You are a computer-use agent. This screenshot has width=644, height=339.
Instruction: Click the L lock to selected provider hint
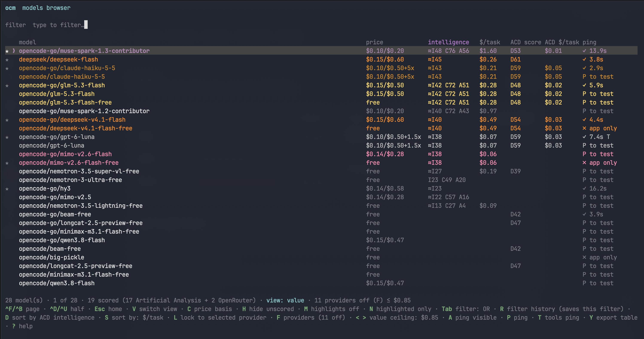[220, 317]
